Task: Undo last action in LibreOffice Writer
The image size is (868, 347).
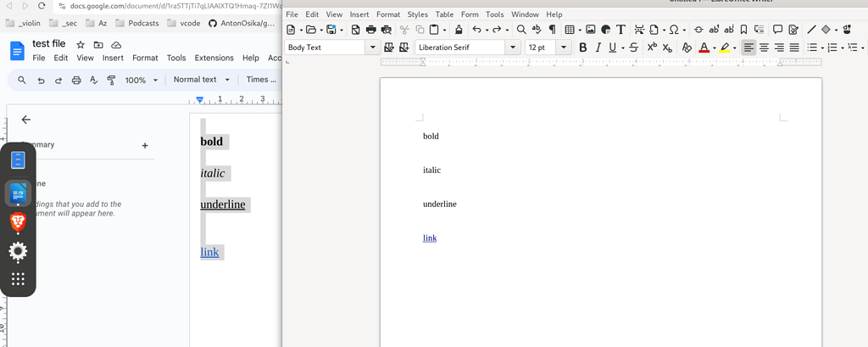Action: point(476,30)
